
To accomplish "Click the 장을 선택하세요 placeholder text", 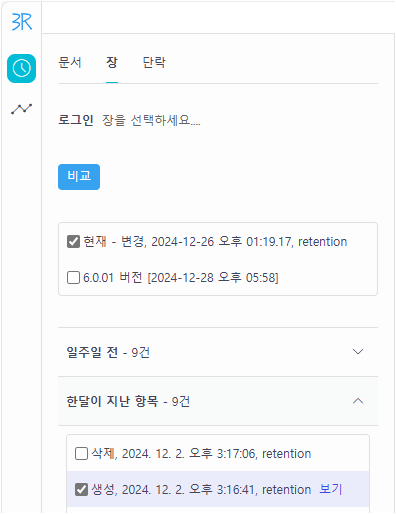I will [x=151, y=120].
